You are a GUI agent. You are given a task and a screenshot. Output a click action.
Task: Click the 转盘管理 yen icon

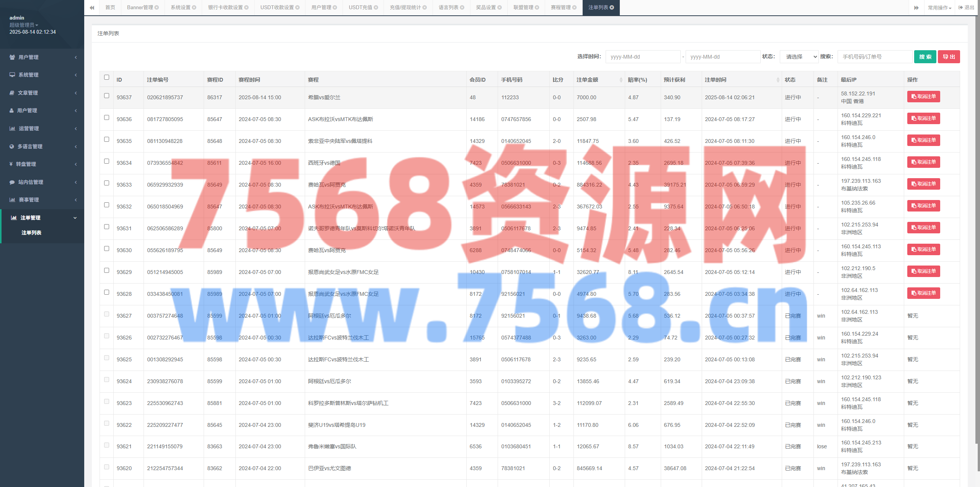[11, 164]
